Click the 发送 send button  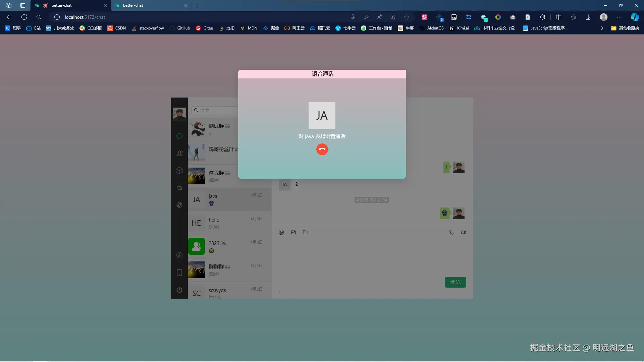455,282
